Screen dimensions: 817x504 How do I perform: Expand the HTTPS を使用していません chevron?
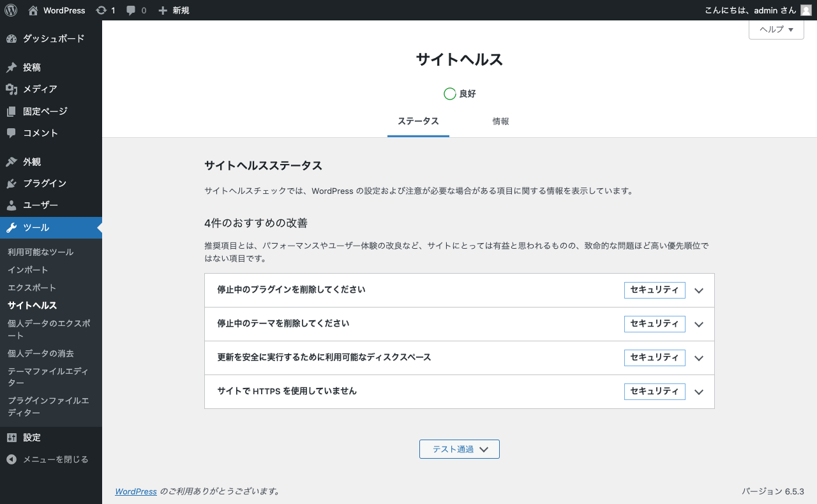[x=699, y=392]
